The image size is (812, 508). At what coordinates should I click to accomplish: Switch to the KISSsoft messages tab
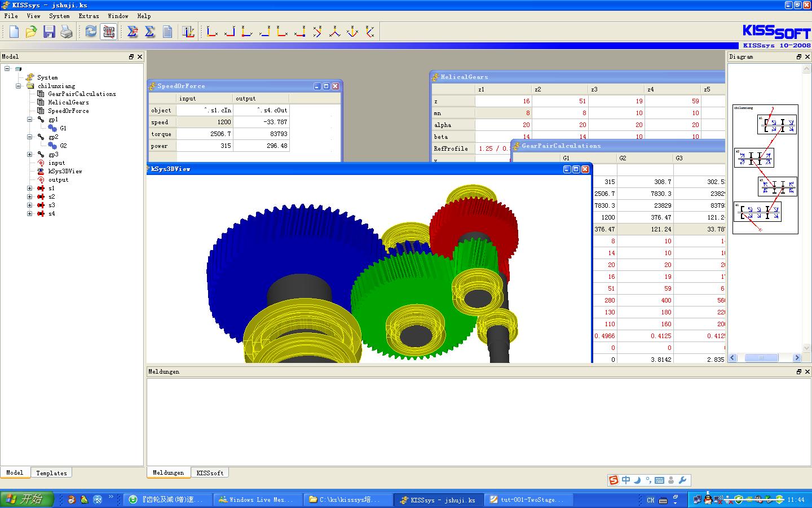click(210, 473)
